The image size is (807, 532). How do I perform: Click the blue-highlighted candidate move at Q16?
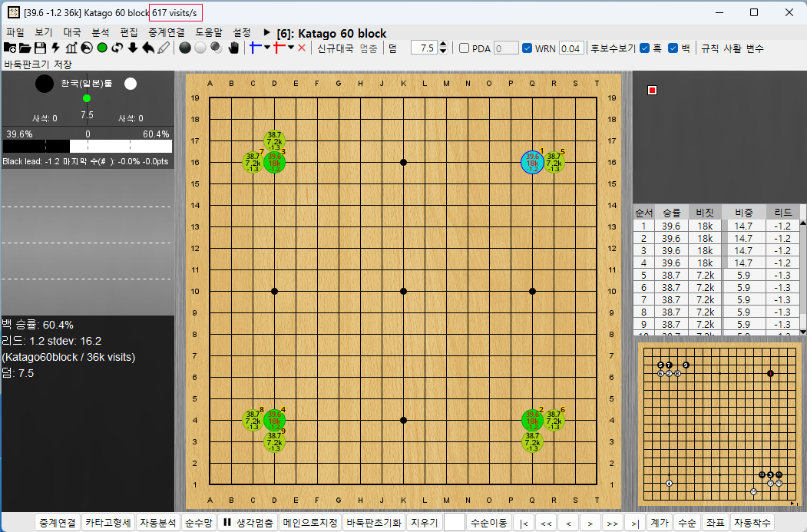532,163
